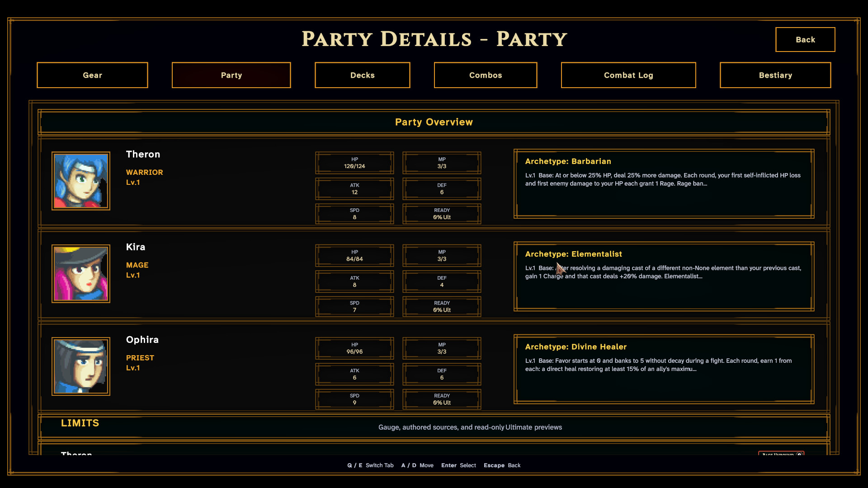868x488 pixels.
Task: Click Ophira's character portrait
Action: [81, 366]
